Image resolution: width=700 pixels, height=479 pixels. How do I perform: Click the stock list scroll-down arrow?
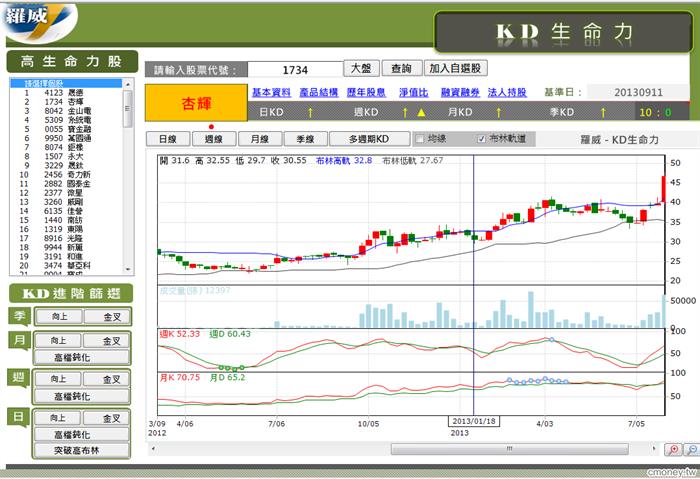coord(128,269)
